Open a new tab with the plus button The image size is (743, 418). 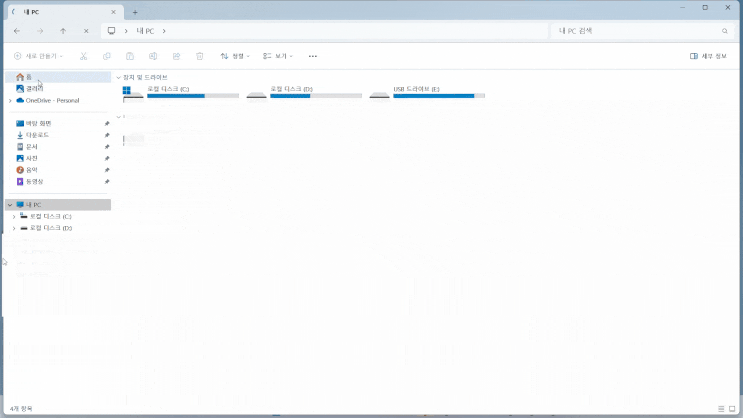[135, 12]
